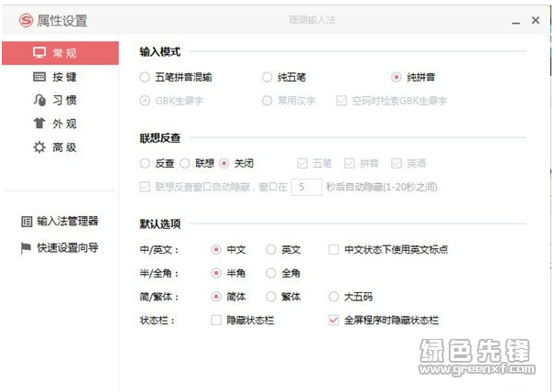
Task: Minimize the 属性设置 window
Action: tap(516, 21)
